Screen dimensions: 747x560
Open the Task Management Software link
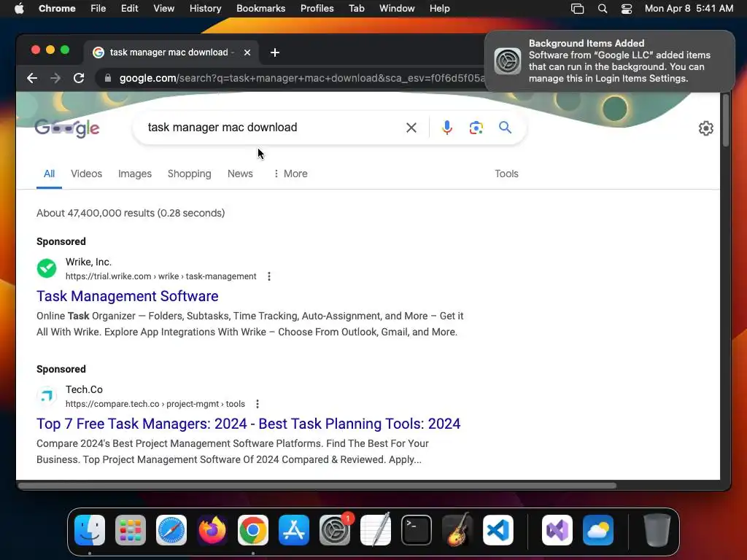(x=127, y=296)
